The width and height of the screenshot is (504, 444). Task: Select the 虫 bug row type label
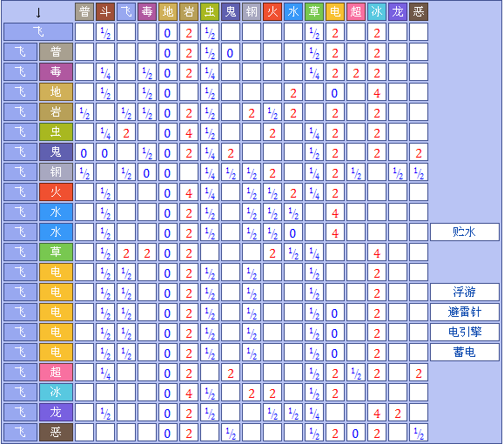[56, 131]
